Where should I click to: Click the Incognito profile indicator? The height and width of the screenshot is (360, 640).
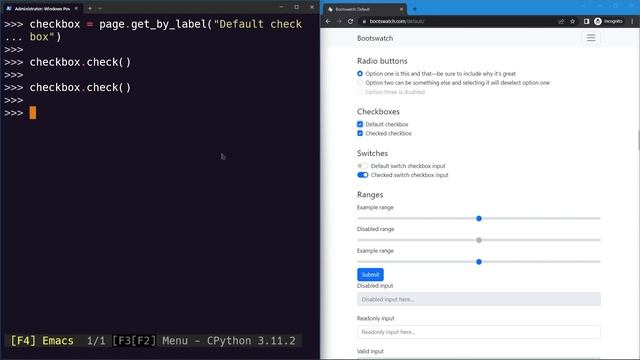pyautogui.click(x=608, y=21)
